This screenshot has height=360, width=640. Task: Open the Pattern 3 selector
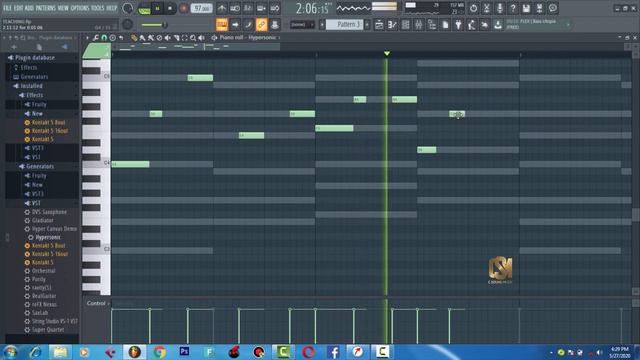pyautogui.click(x=344, y=24)
